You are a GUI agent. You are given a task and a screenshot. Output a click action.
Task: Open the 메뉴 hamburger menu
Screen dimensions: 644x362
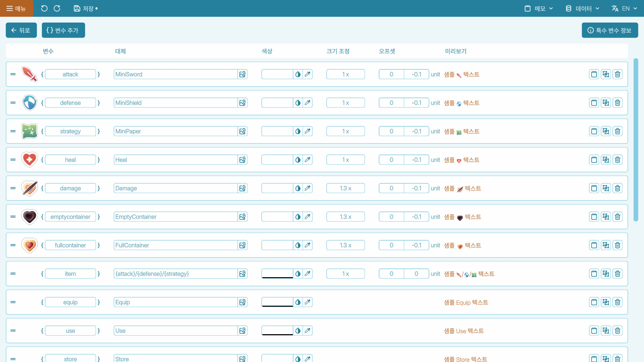pos(16,8)
